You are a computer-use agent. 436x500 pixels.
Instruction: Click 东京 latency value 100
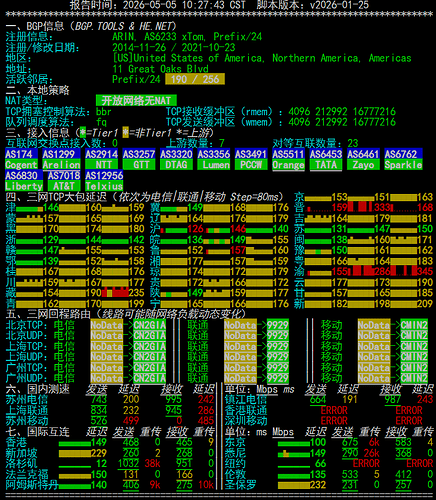click(x=318, y=442)
